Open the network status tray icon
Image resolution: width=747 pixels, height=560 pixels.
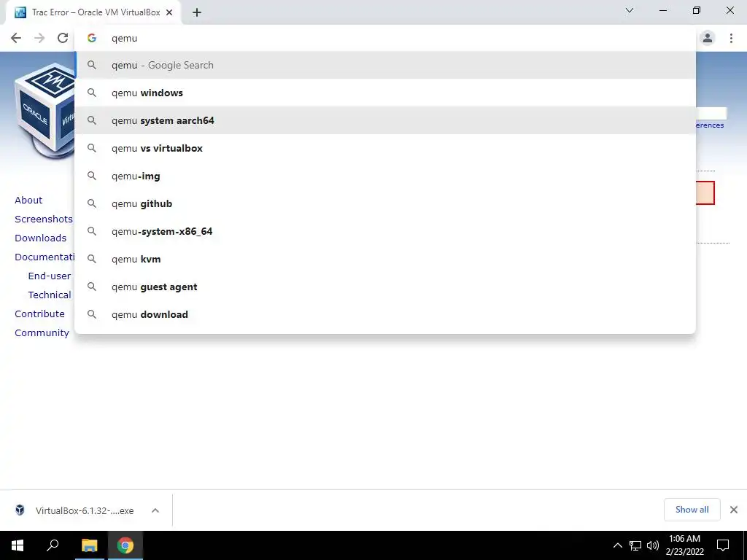coord(635,545)
